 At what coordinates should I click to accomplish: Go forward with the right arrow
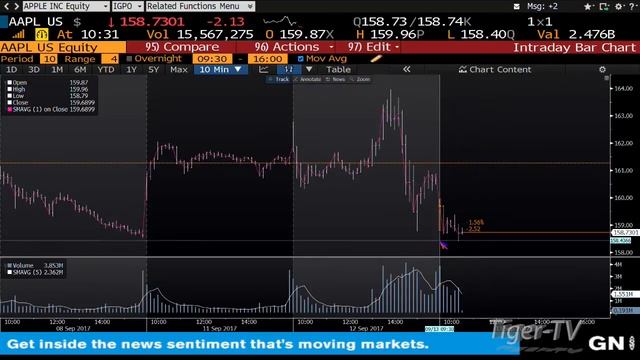pos(16,6)
